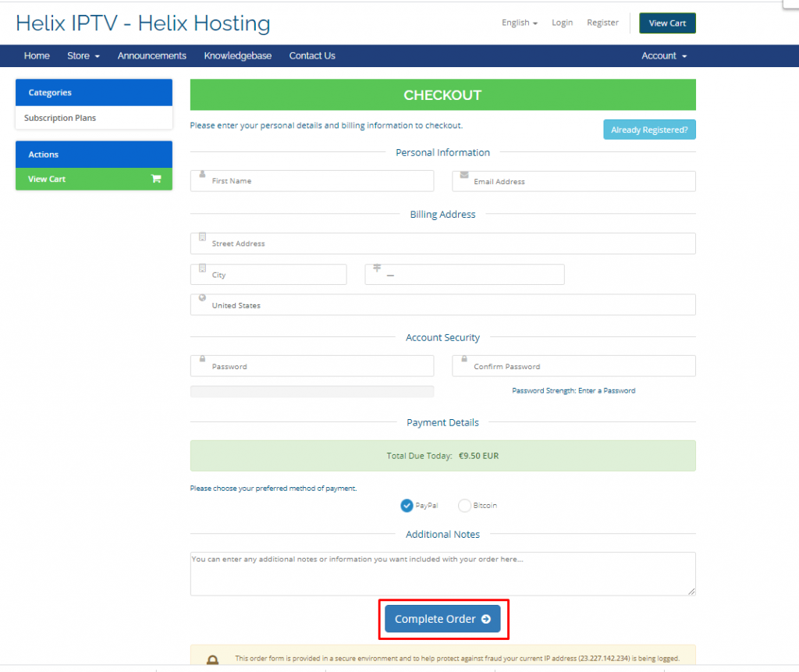This screenshot has width=799, height=672.
Task: Click the arrow icon on Complete Order
Action: click(486, 619)
